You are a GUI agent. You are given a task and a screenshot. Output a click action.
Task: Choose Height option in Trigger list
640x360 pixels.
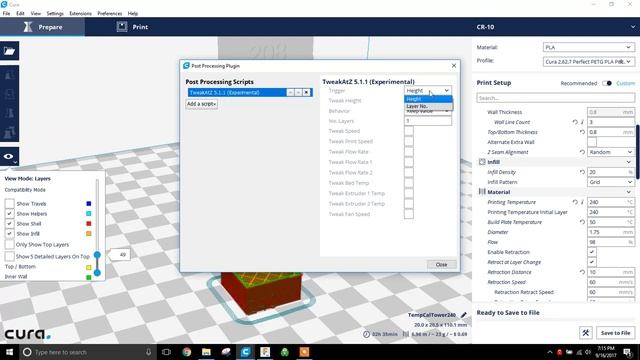[x=428, y=99]
